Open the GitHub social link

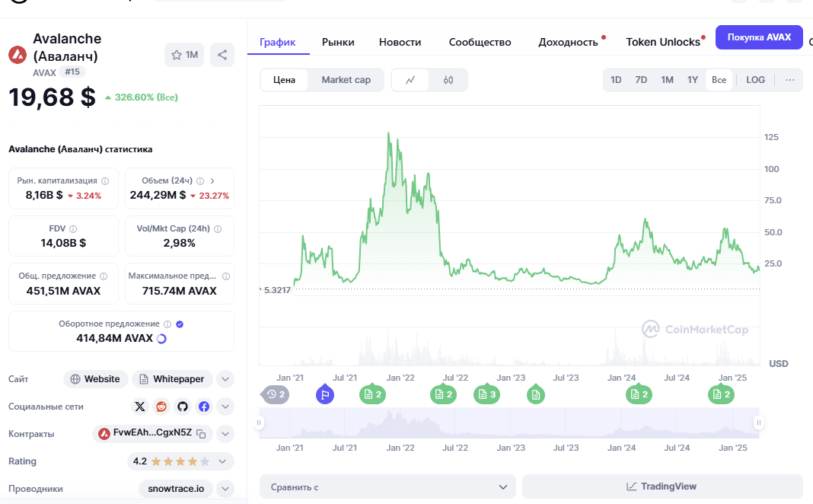pos(183,407)
